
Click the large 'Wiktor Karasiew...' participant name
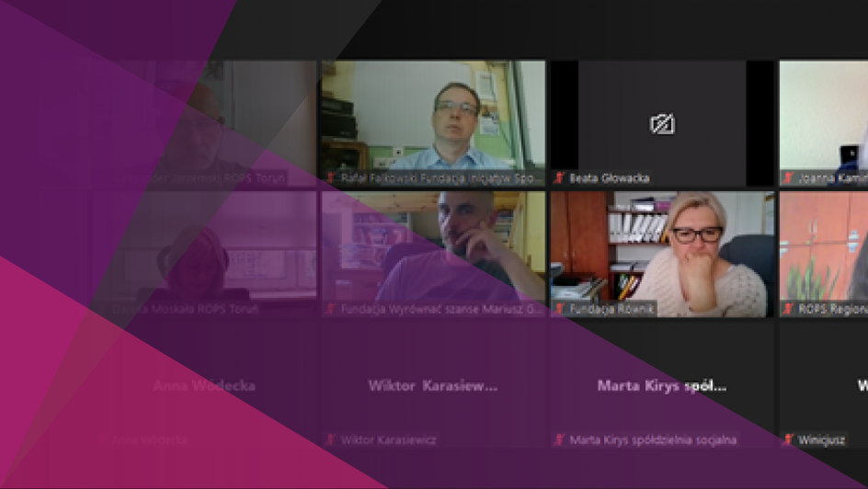(x=433, y=385)
